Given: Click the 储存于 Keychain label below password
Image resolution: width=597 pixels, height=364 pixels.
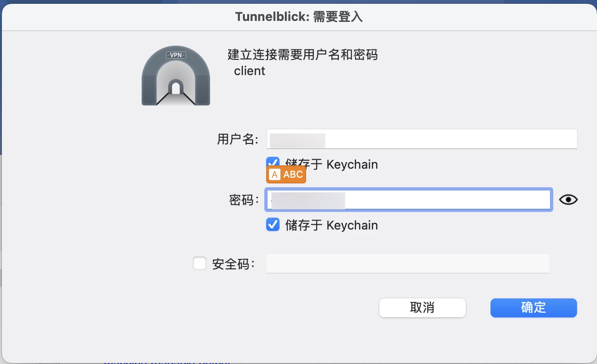Looking at the screenshot, I should point(331,225).
